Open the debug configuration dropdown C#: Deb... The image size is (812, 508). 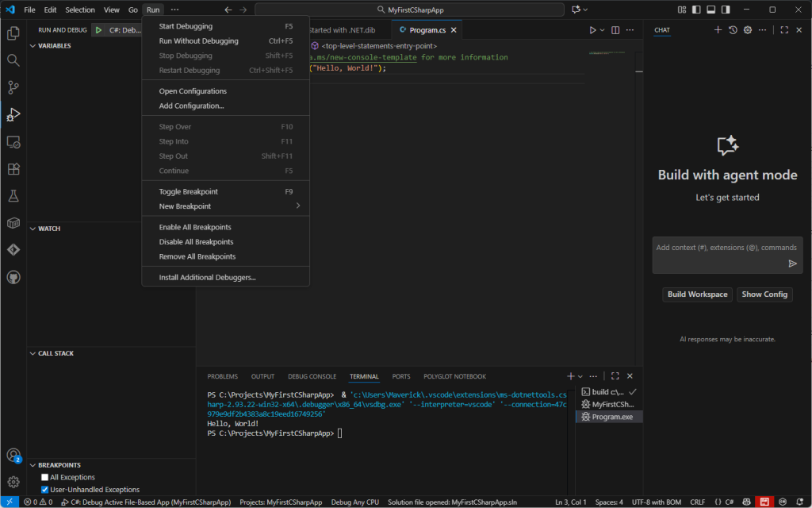(x=124, y=30)
